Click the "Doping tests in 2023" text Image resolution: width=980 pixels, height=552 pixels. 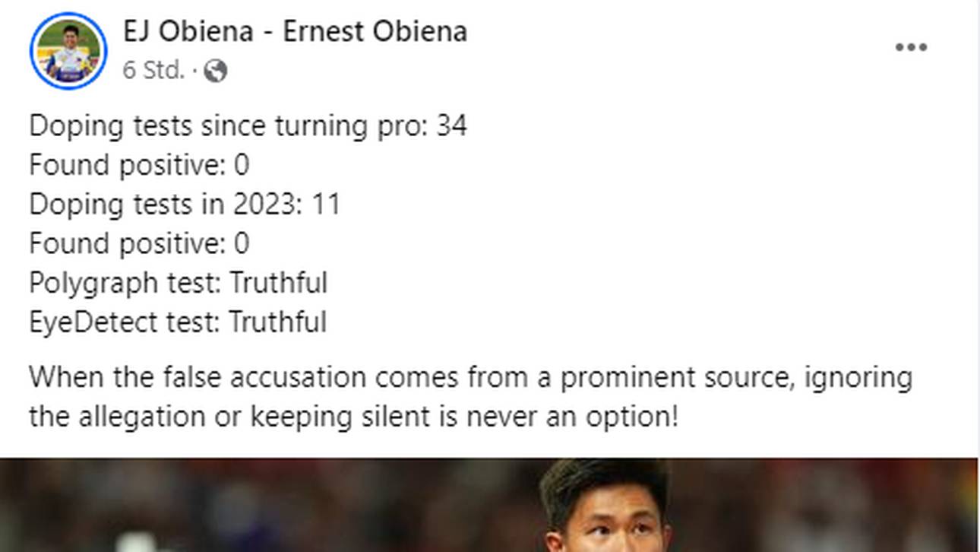[x=166, y=205]
